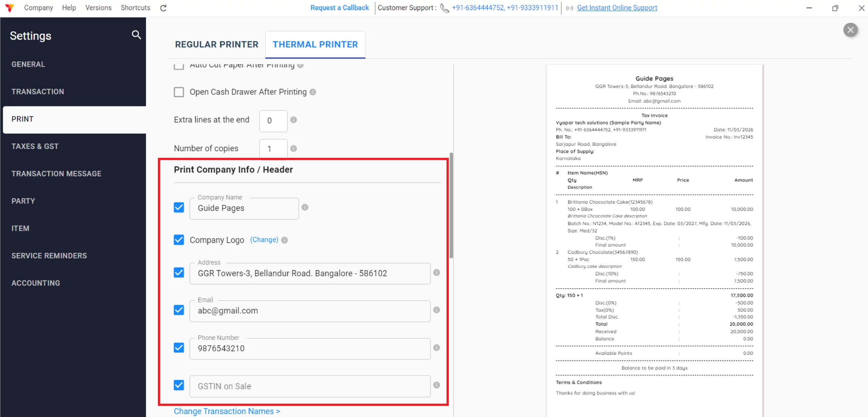Click the Vyapar logo icon
This screenshot has height=417, width=868.
(9, 7)
